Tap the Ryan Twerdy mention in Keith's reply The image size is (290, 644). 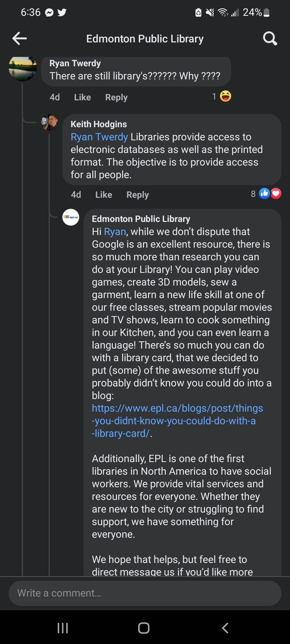pos(99,137)
